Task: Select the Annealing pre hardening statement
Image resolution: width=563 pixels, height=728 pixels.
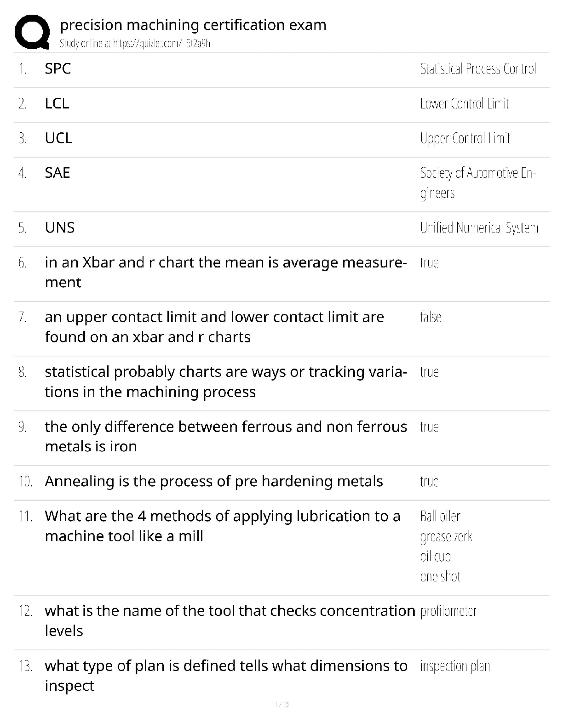Action: [x=214, y=481]
